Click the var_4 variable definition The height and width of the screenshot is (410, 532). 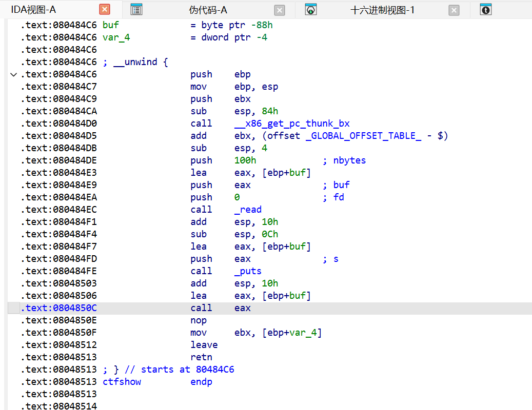click(116, 37)
